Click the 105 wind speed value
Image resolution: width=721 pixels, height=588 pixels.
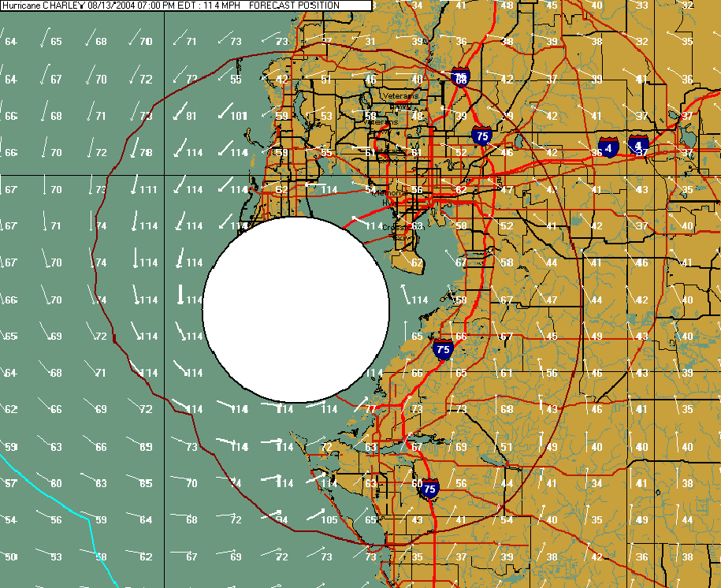[329, 520]
